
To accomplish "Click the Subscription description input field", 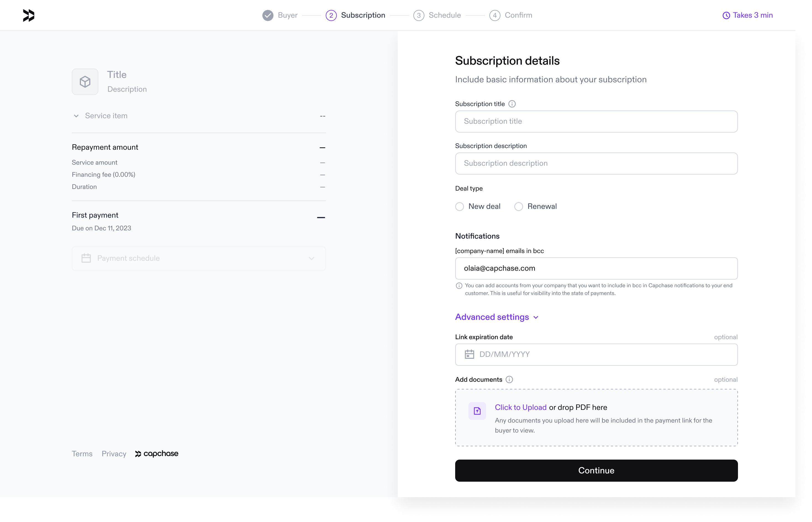I will pyautogui.click(x=596, y=163).
